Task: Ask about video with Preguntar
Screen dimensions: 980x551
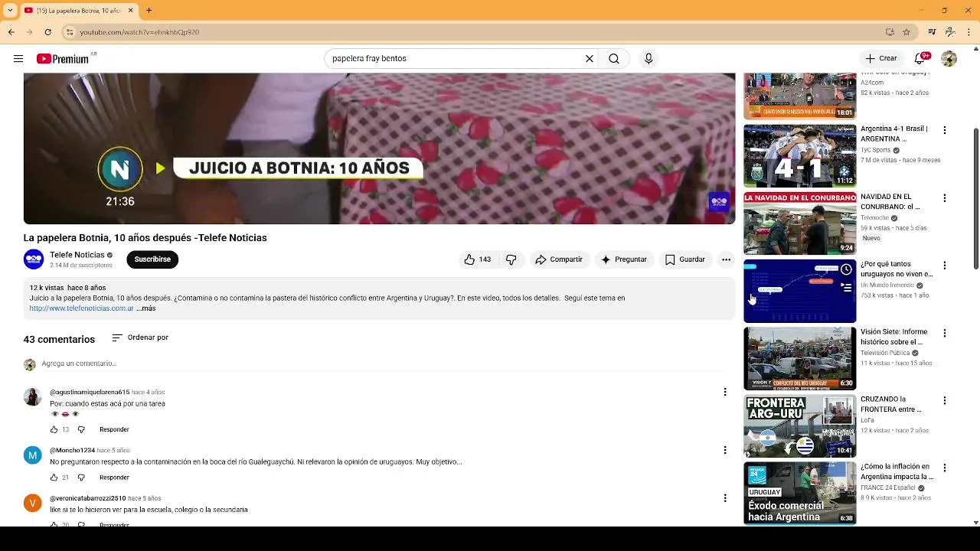Action: [x=624, y=259]
